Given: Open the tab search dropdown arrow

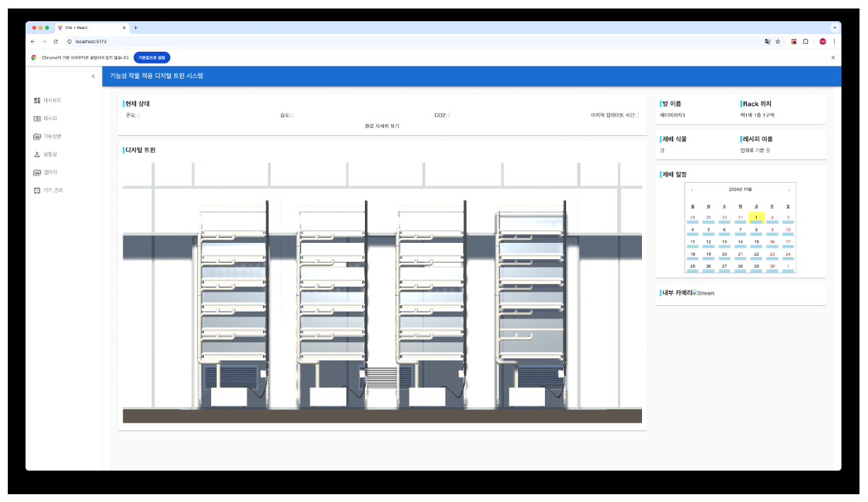Looking at the screenshot, I should point(834,28).
